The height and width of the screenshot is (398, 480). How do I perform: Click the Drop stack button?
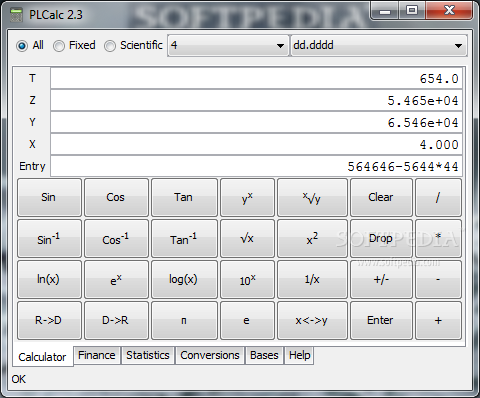click(x=381, y=238)
